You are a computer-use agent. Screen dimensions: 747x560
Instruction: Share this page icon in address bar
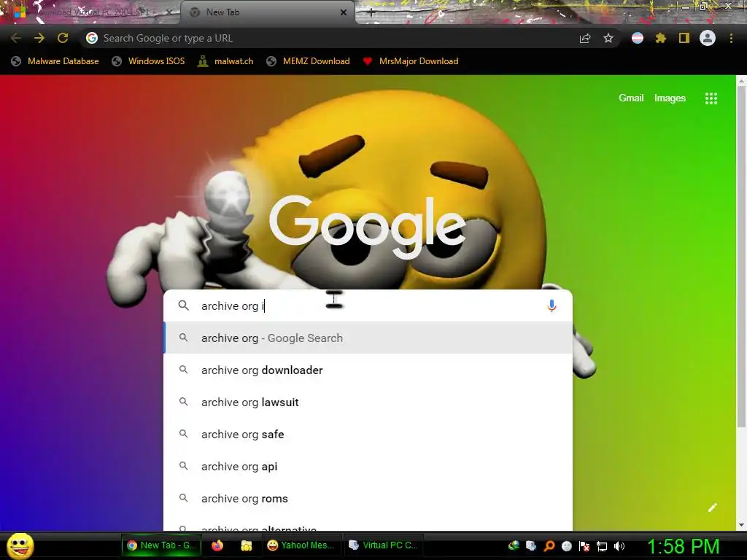click(585, 38)
